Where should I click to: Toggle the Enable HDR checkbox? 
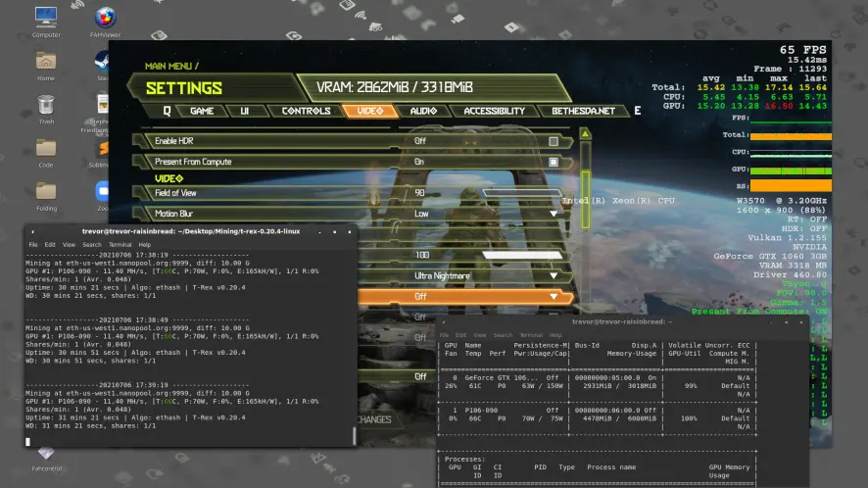pyautogui.click(x=553, y=141)
